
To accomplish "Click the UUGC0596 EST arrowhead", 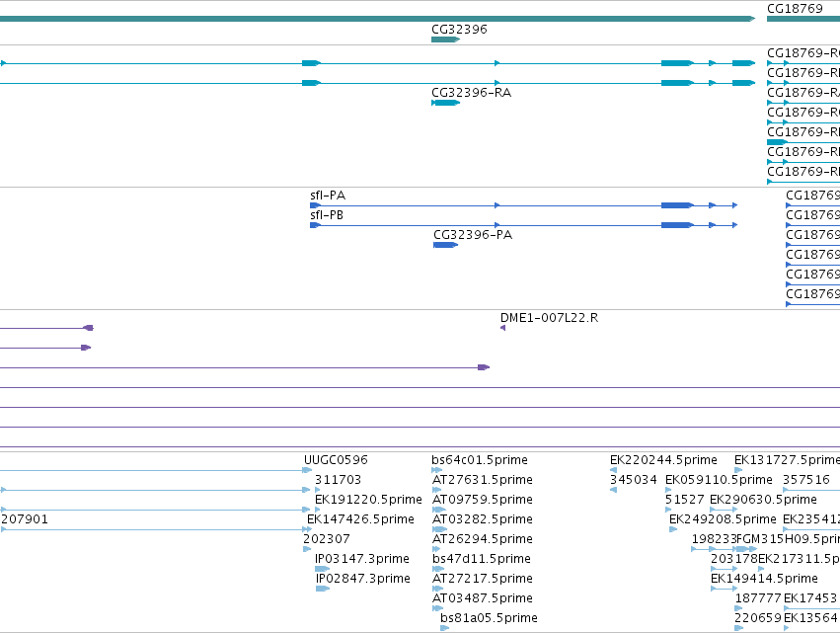I will click(307, 470).
